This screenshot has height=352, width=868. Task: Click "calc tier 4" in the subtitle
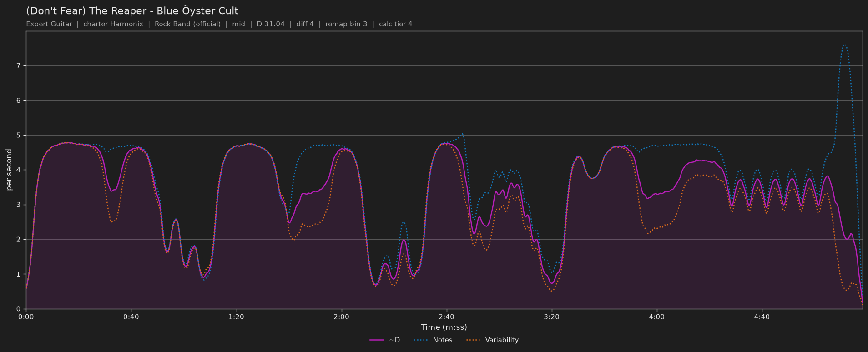coord(396,24)
